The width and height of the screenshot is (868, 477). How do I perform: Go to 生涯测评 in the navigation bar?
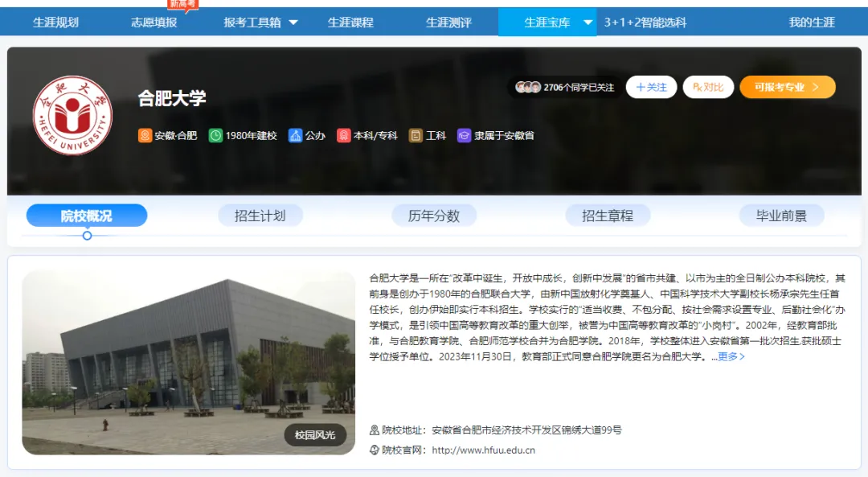449,23
